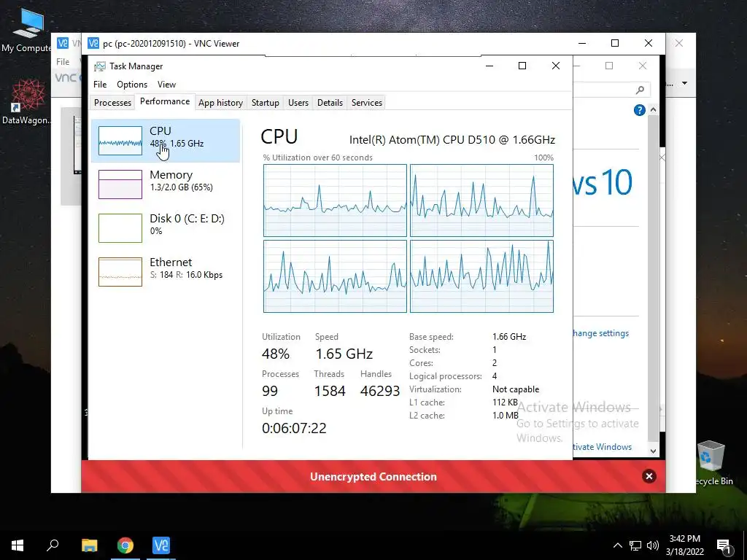
Task: Click the taskbar clock and date
Action: point(684,545)
